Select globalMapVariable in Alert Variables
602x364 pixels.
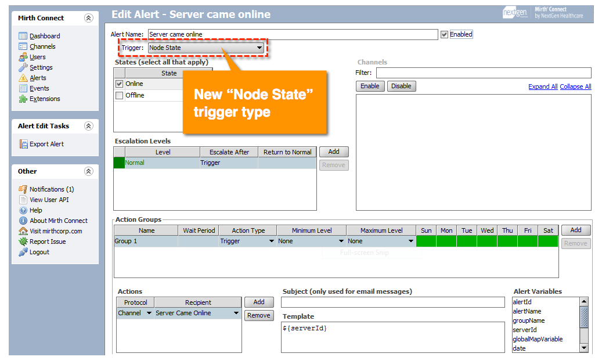pos(538,339)
